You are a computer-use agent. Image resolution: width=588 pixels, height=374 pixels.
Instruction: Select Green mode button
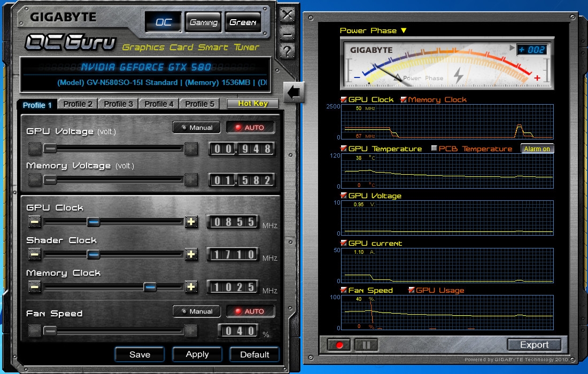[x=243, y=22]
